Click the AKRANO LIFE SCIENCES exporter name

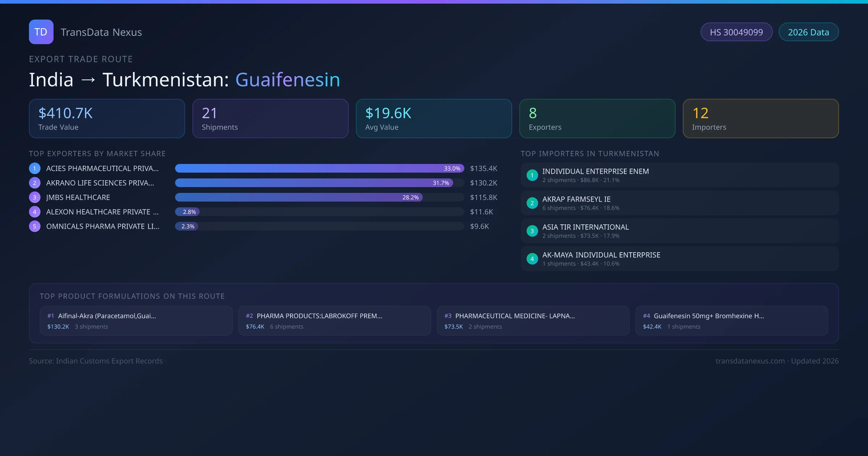(100, 183)
